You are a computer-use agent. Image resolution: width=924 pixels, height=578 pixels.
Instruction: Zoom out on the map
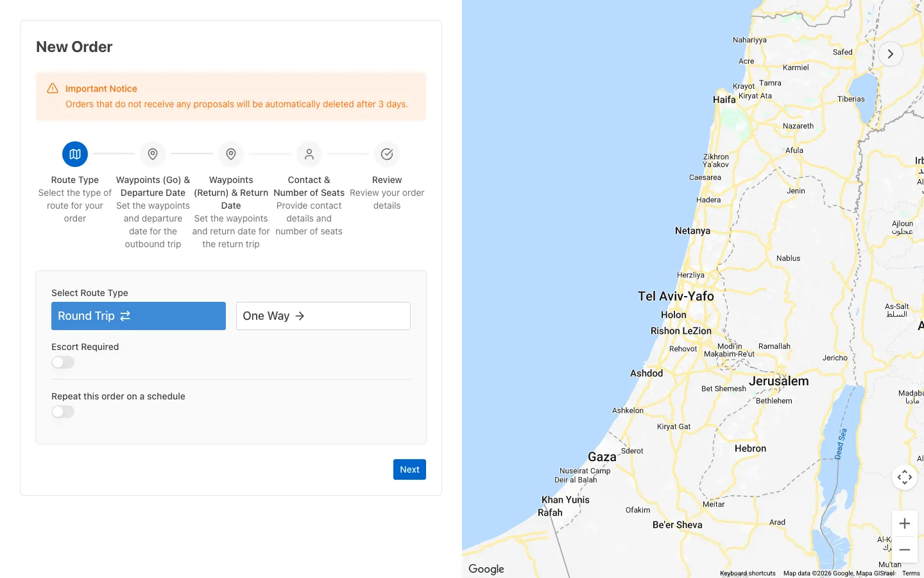tap(905, 550)
